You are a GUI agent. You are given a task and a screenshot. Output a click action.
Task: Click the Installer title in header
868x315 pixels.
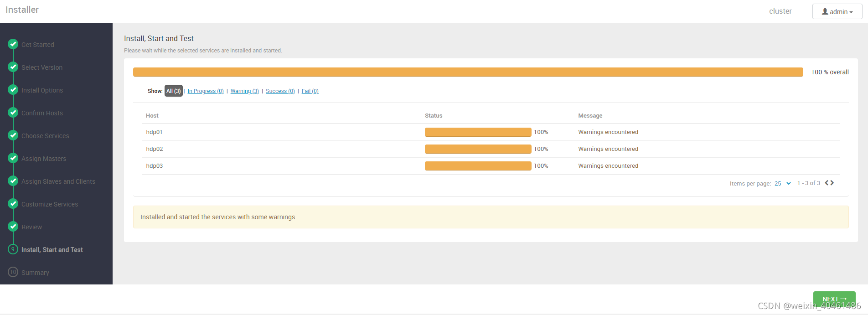pyautogui.click(x=22, y=10)
